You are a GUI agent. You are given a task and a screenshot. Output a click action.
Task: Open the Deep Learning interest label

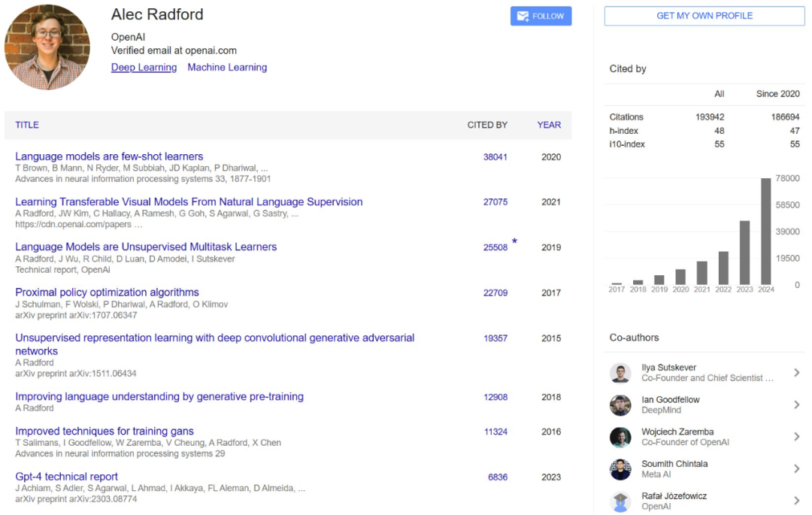[x=143, y=67]
